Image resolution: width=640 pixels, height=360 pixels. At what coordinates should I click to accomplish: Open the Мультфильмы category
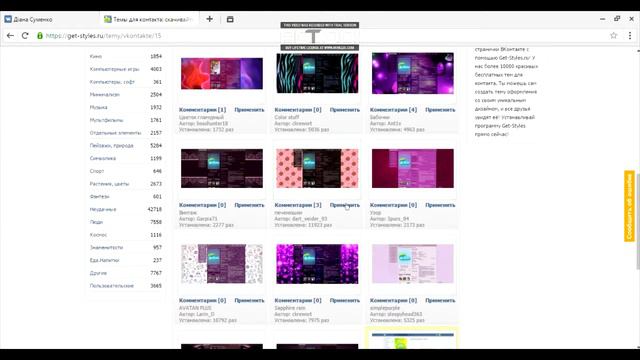coord(106,120)
